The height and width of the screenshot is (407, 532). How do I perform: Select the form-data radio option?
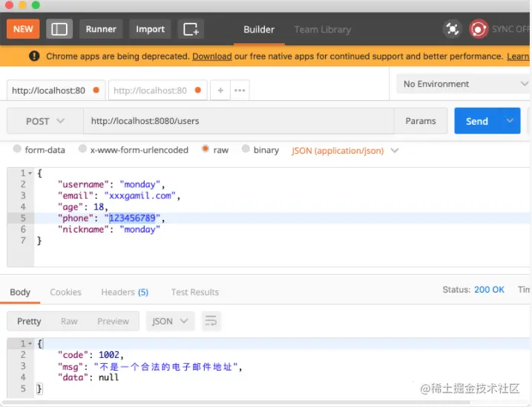[x=17, y=149]
